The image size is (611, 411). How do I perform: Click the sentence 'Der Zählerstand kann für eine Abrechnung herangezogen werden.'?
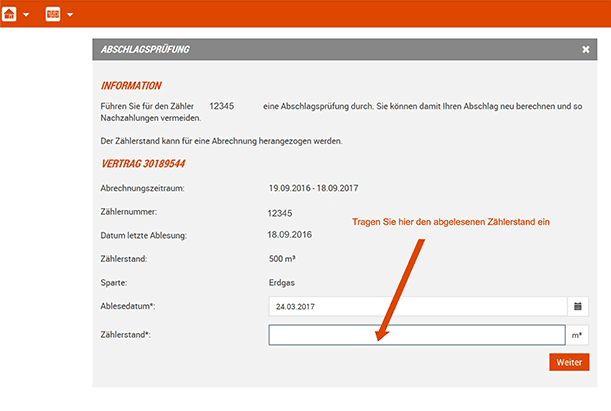(x=221, y=141)
